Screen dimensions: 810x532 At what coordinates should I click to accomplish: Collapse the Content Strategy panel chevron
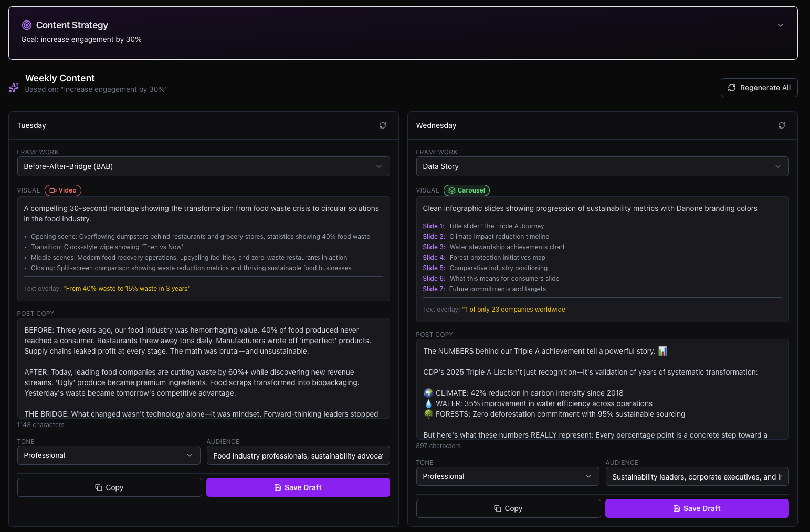tap(781, 25)
